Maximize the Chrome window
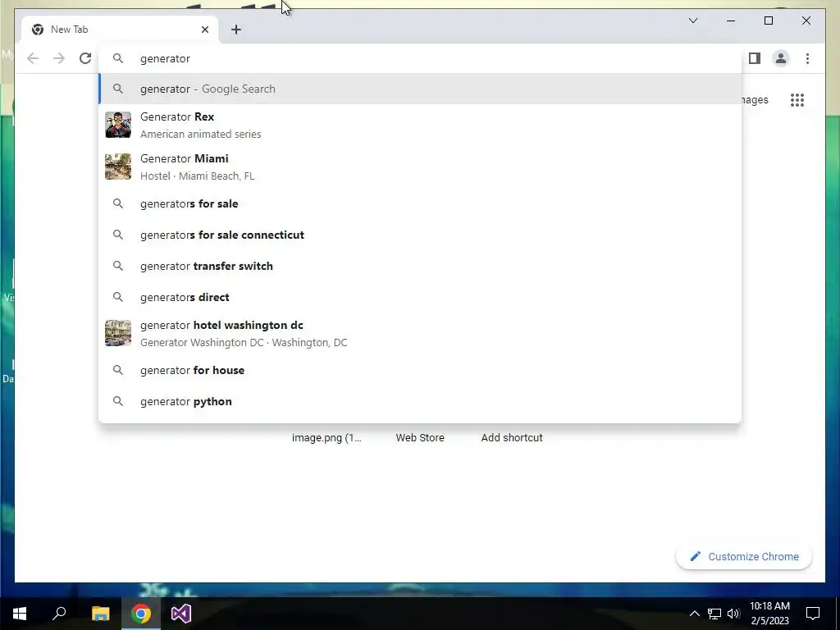Image resolution: width=840 pixels, height=630 pixels. [768, 21]
